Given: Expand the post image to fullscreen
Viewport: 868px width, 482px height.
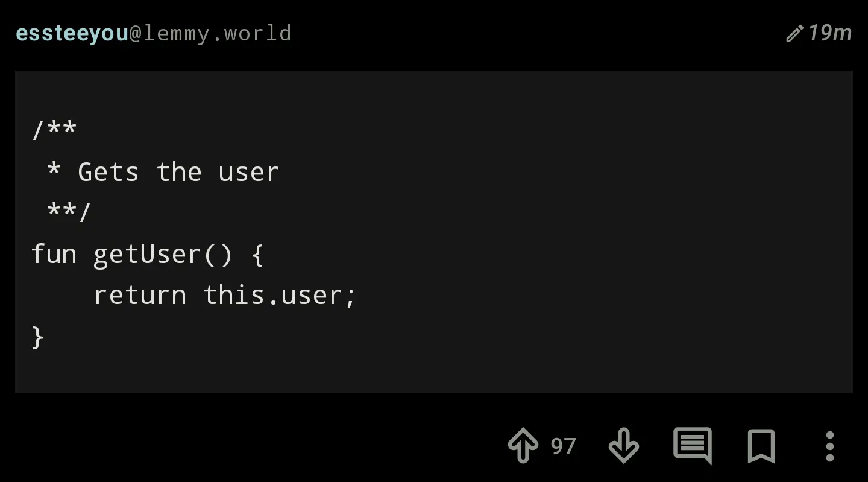Looking at the screenshot, I should click(x=433, y=232).
